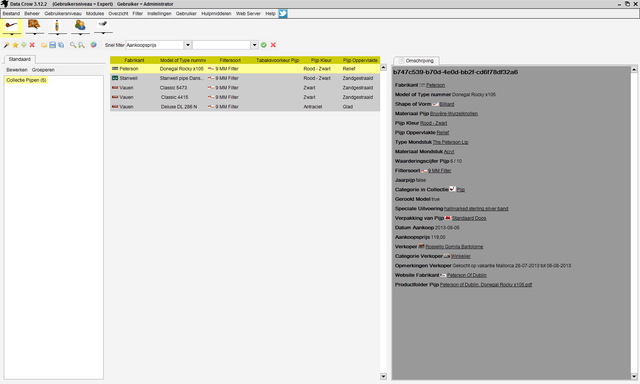Click table scrollbar up arrow
Screen dimensions: 640x384
coord(383,67)
